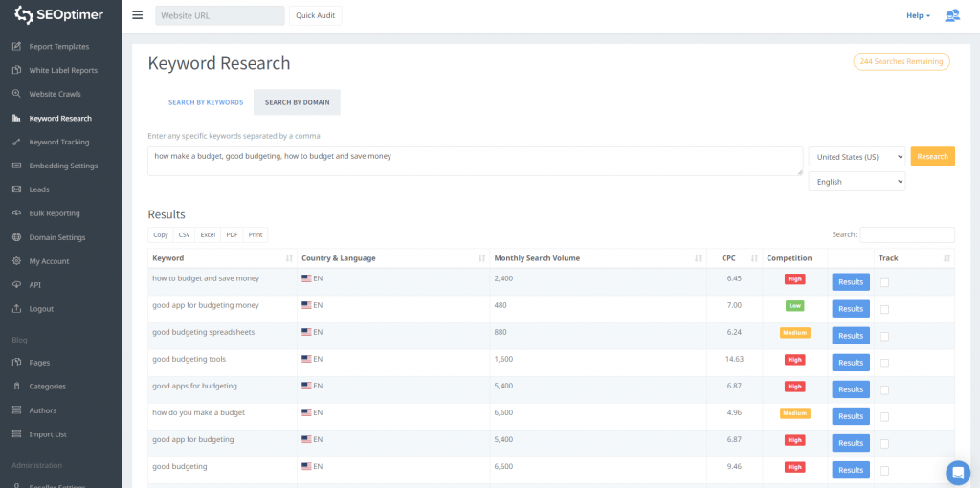Switch to the Search by Domain tab
This screenshot has width=980, height=488.
click(297, 102)
